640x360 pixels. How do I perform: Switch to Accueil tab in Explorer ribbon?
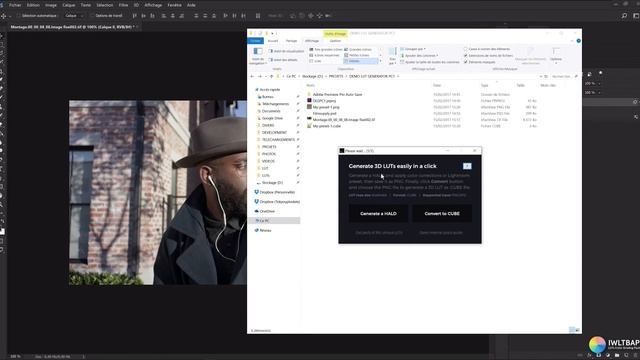pos(273,41)
